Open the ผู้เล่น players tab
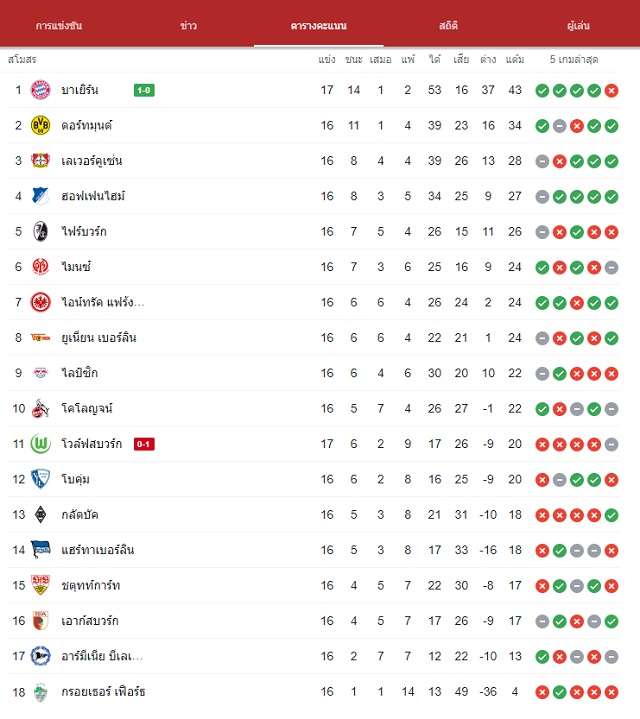 [578, 25]
